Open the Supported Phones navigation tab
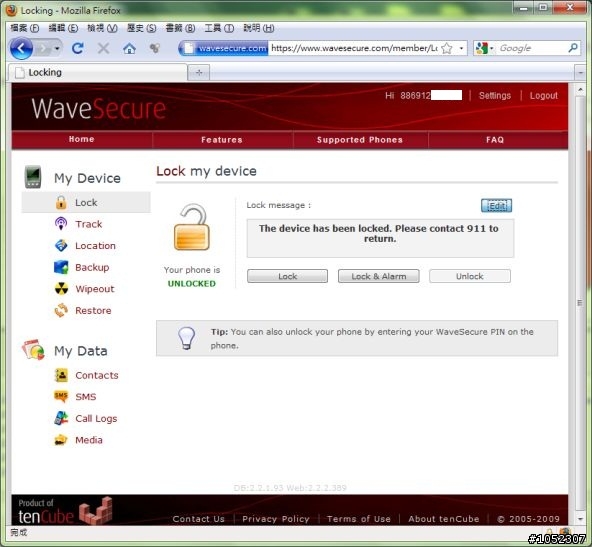 (x=360, y=140)
